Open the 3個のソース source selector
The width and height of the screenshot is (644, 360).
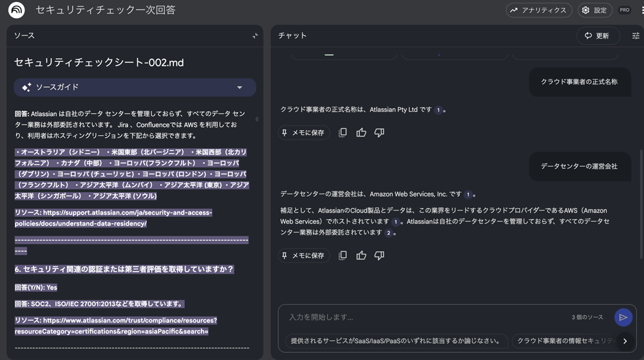(587, 317)
